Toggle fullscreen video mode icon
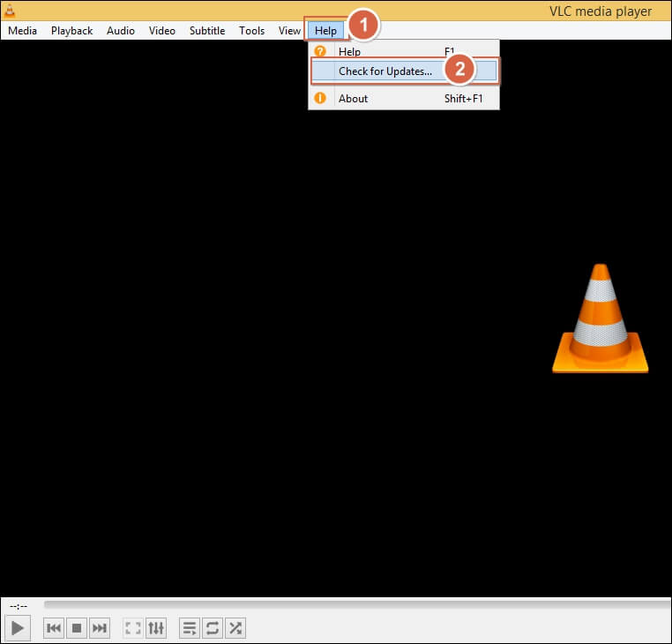Screen dimensions: 672x644 (133, 628)
